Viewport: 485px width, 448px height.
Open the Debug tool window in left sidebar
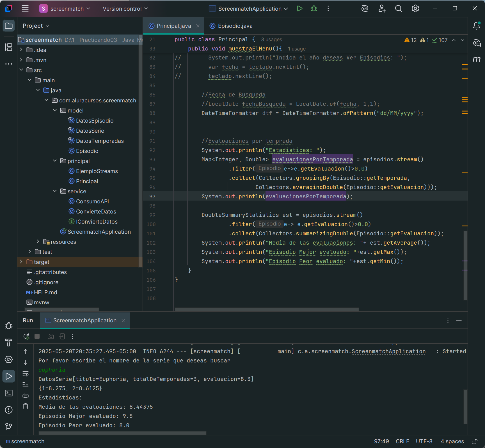(x=9, y=326)
